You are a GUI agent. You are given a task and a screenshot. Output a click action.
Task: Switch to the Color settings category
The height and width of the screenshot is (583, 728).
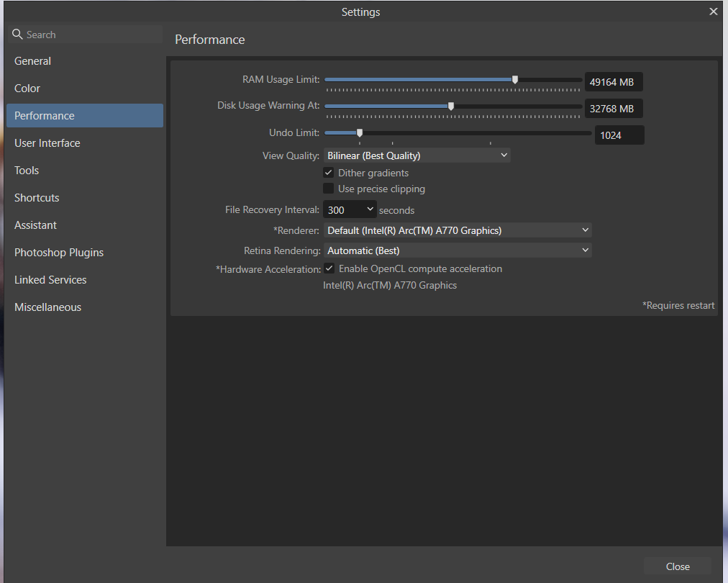(x=27, y=89)
